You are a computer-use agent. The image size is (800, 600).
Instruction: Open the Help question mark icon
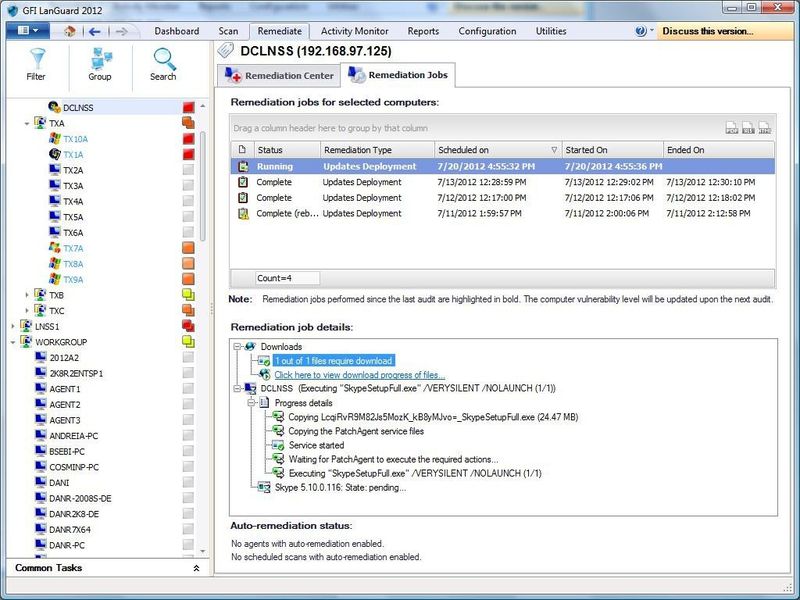point(640,31)
